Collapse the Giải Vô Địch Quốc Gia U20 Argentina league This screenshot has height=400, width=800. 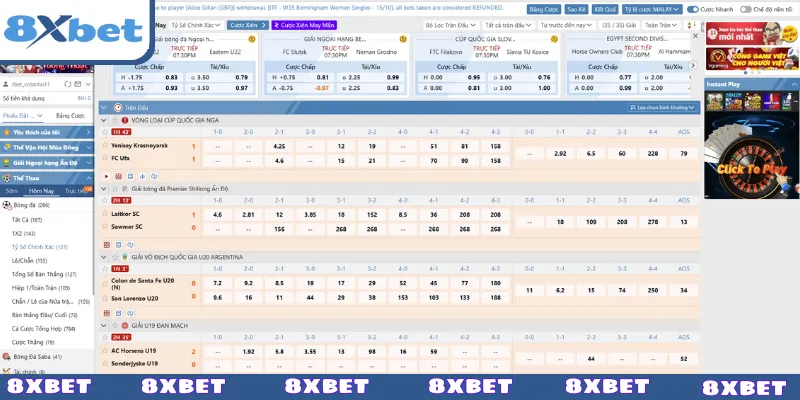coord(104,257)
